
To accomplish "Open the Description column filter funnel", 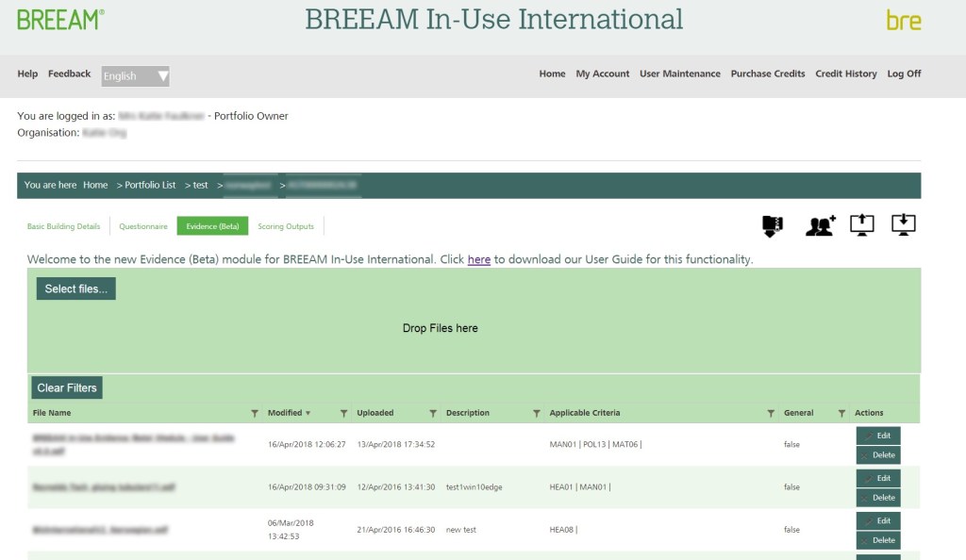I will (536, 414).
